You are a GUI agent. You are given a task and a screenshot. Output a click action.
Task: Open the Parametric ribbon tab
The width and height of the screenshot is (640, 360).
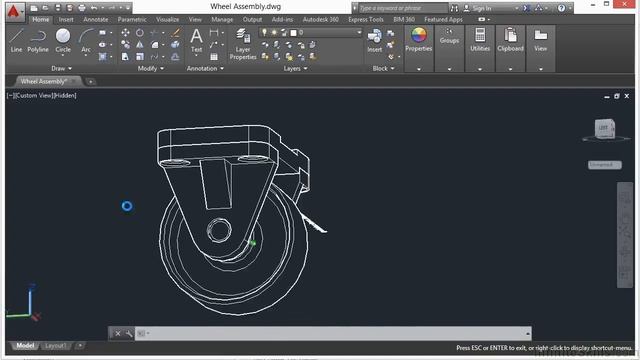(132, 19)
